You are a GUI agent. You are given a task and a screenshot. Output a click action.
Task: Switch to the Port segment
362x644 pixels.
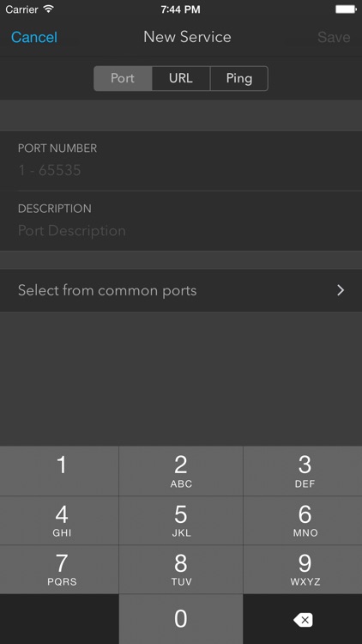pos(123,78)
